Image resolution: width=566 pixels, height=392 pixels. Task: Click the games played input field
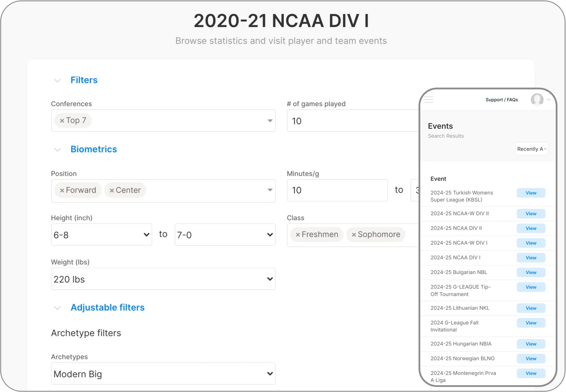(353, 121)
